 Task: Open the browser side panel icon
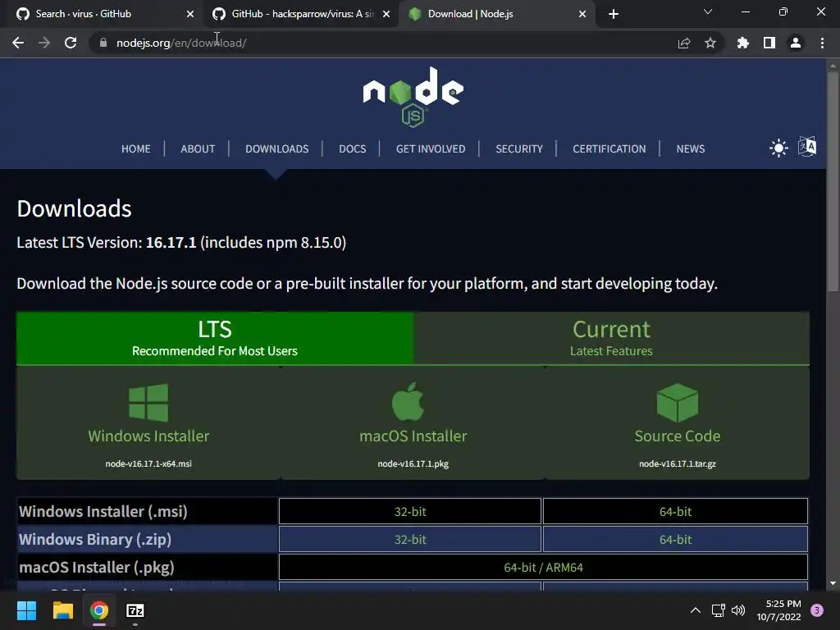click(769, 43)
